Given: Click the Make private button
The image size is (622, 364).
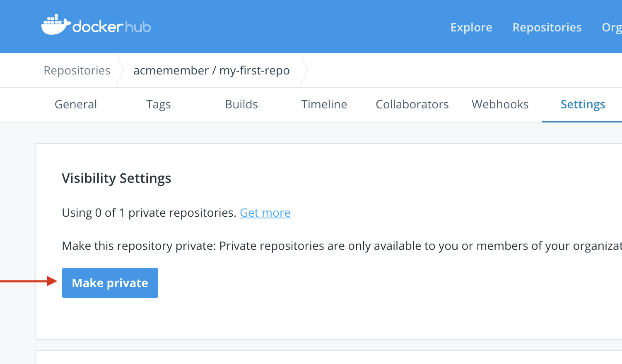Looking at the screenshot, I should [110, 283].
